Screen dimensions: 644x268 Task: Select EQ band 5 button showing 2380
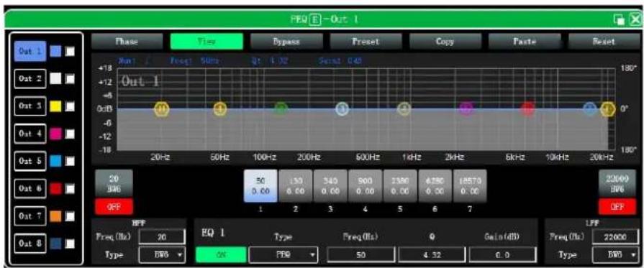pyautogui.click(x=400, y=186)
